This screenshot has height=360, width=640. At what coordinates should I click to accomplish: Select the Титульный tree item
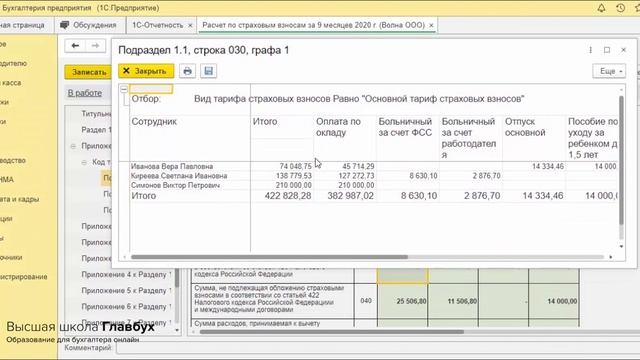96,113
